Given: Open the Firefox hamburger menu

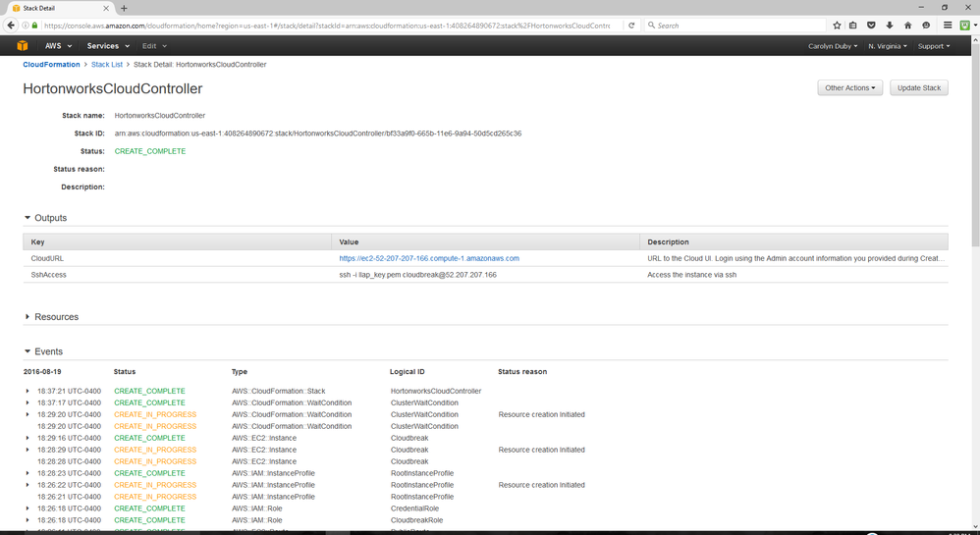Looking at the screenshot, I should coord(948,26).
